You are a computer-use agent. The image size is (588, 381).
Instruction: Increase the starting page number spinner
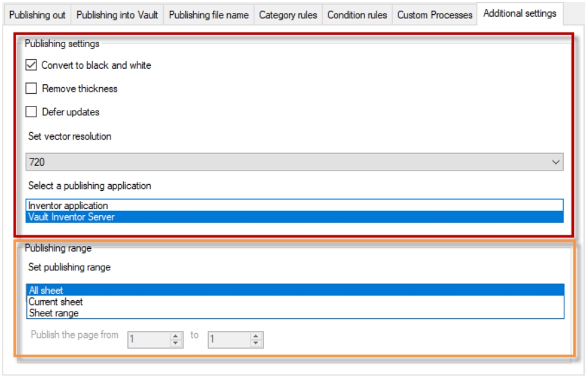pos(176,336)
